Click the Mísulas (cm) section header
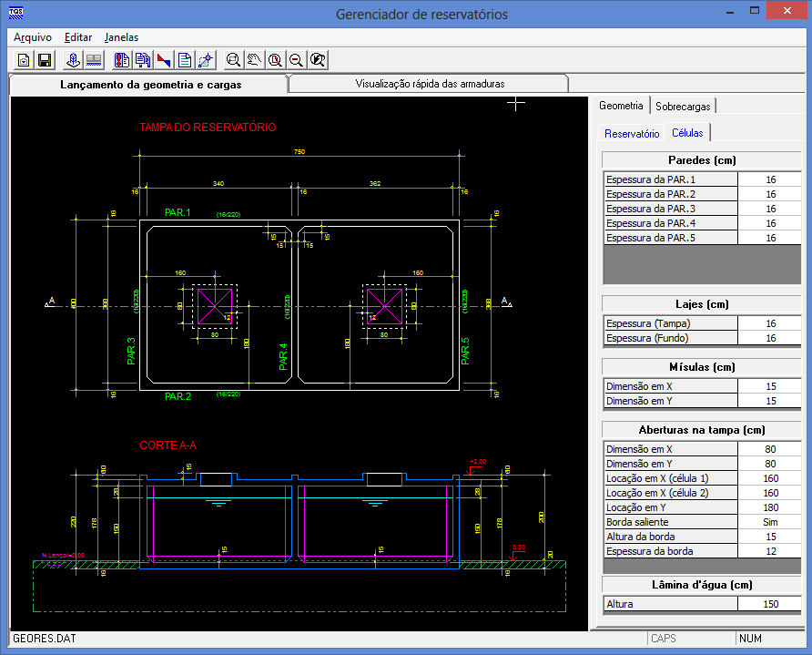This screenshot has width=812, height=655. [x=702, y=367]
